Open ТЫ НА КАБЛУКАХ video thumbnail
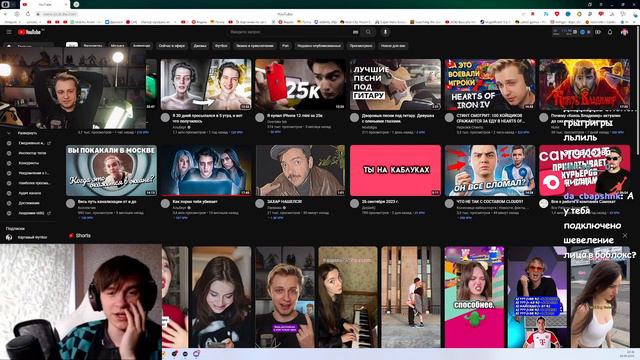 395,171
